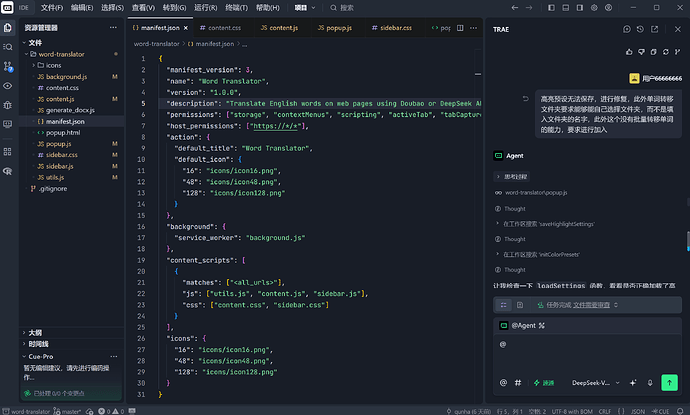Open the Extensions grid icon in activity bar

tap(8, 152)
